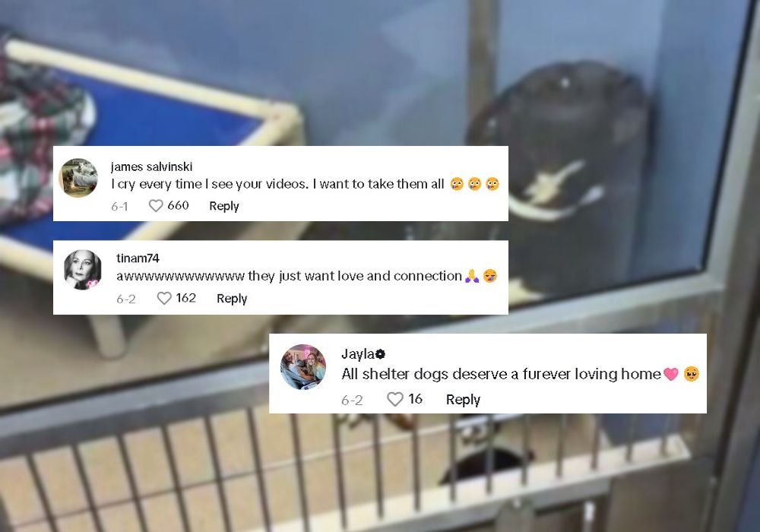The width and height of the screenshot is (760, 532).
Task: Tap the heart on Jayla's comment
Action: click(395, 399)
